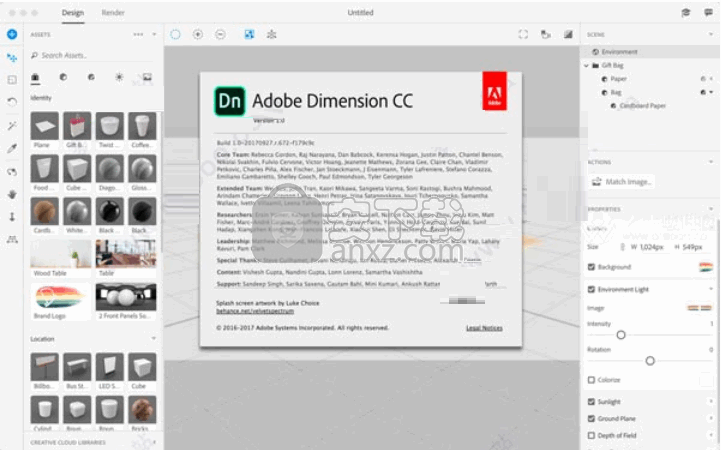Click the snowflake-like icon in canvas toolbar

[271, 34]
